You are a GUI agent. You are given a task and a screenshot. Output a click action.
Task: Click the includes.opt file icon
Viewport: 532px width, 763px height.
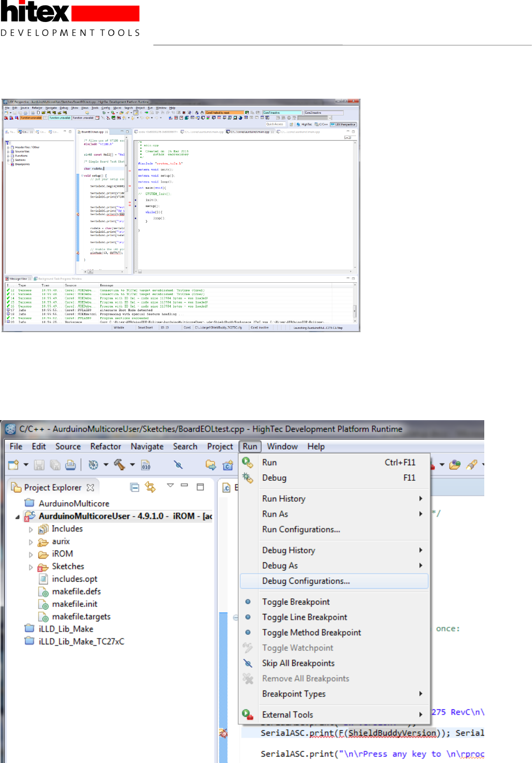tap(43, 579)
